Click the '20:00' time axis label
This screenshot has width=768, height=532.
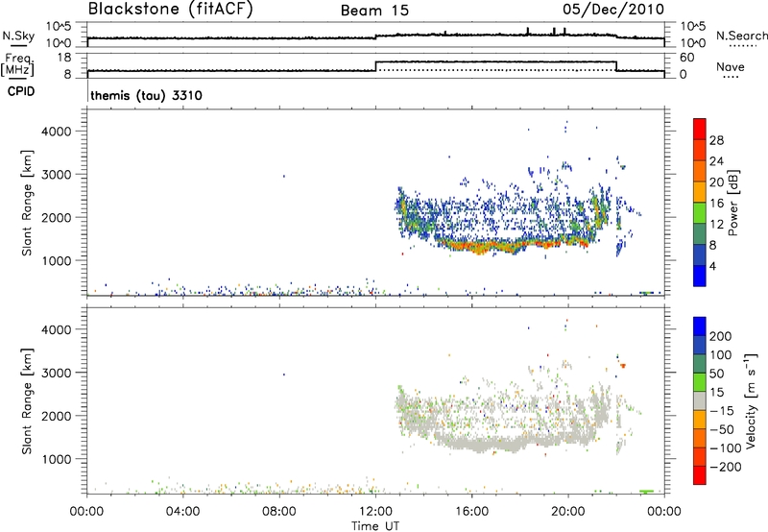click(x=568, y=512)
